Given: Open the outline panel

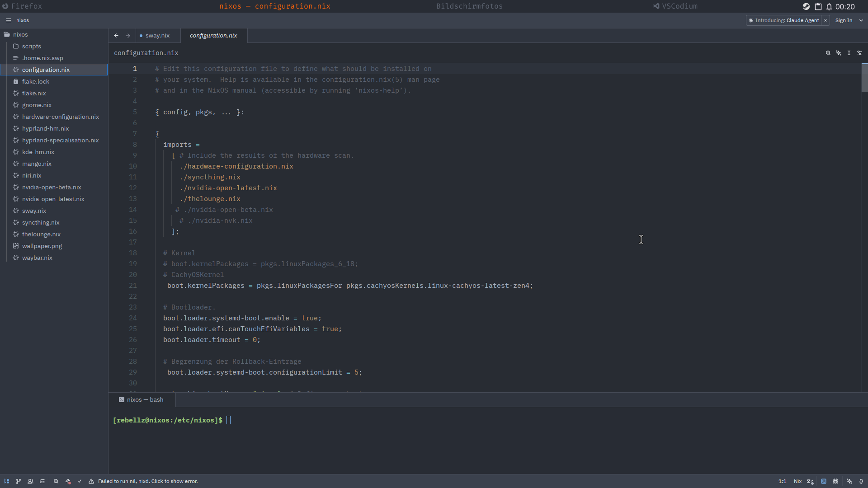Looking at the screenshot, I should pyautogui.click(x=42, y=481).
